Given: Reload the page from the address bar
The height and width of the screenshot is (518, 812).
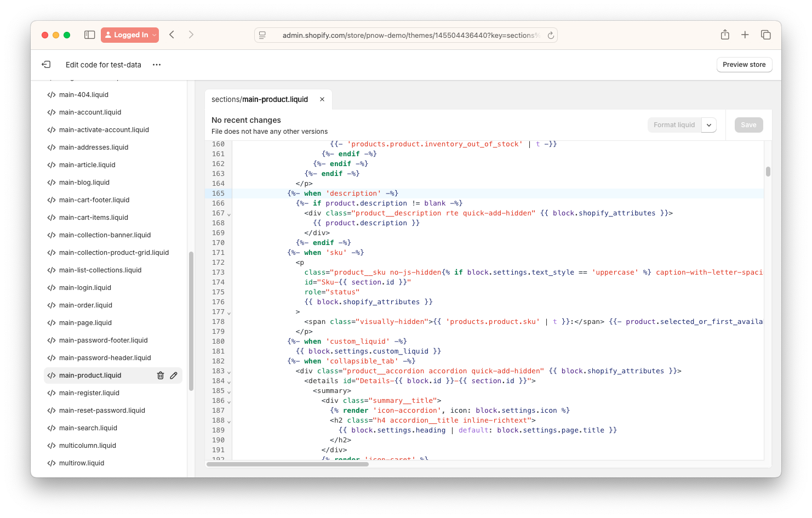Looking at the screenshot, I should (x=551, y=35).
